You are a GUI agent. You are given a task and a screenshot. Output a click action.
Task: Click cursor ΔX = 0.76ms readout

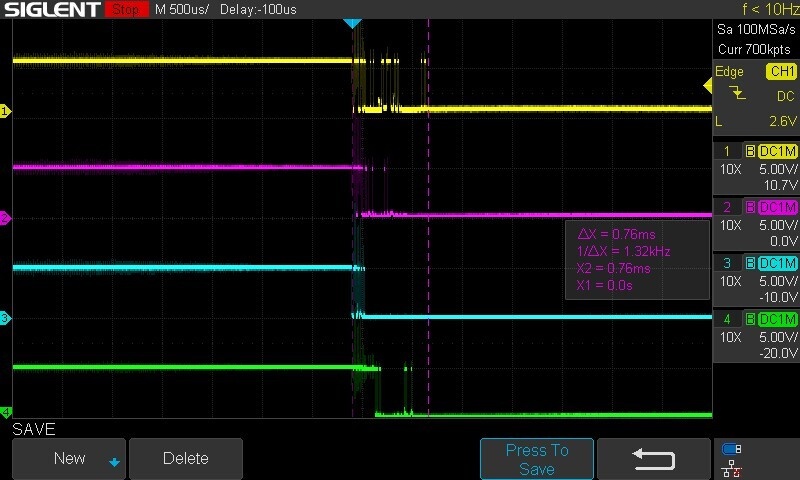[x=616, y=234]
